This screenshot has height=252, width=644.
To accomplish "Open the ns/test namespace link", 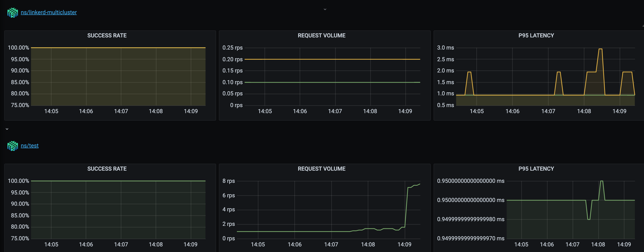I will tap(29, 146).
